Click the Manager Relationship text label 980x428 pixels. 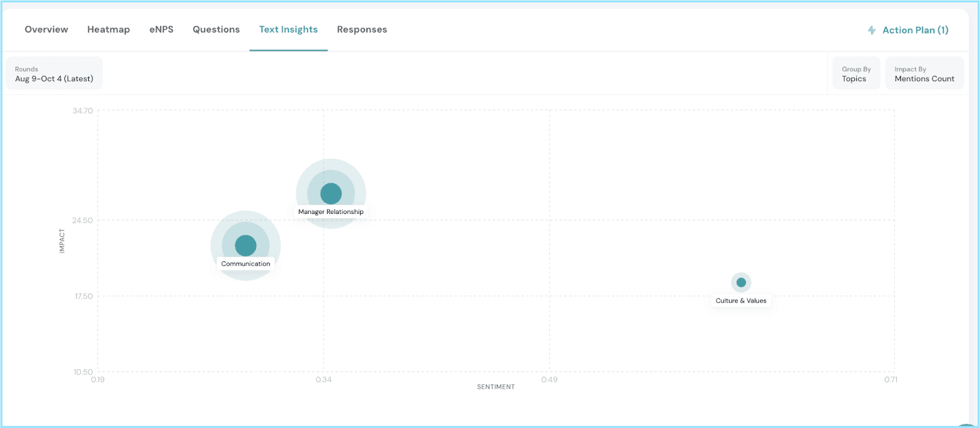click(331, 212)
